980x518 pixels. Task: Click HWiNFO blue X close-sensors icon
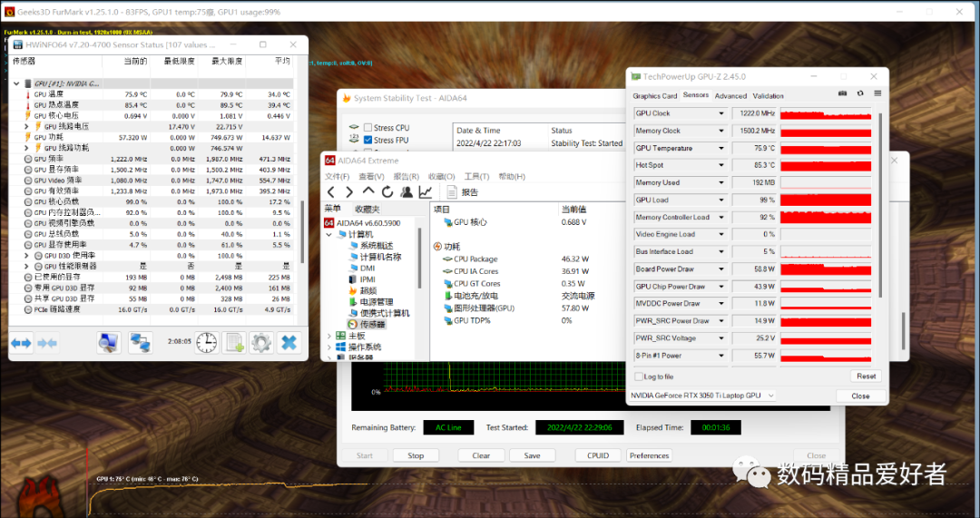(x=289, y=342)
